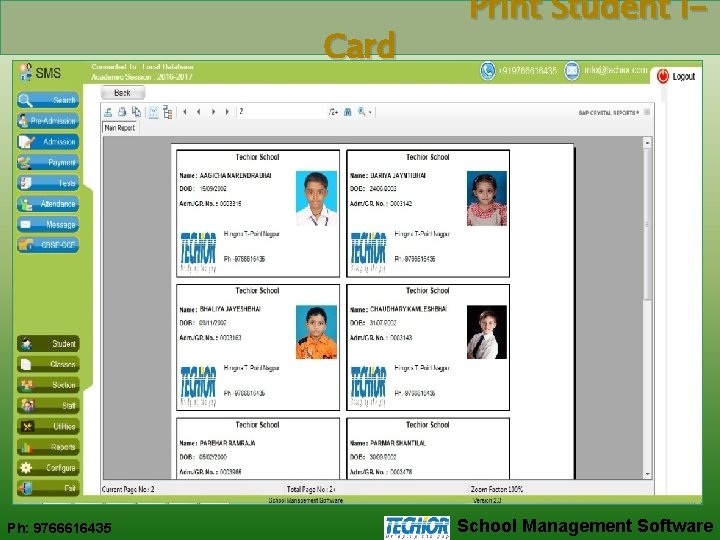720x540 pixels.
Task: Go to last page arrow
Action: [x=227, y=112]
